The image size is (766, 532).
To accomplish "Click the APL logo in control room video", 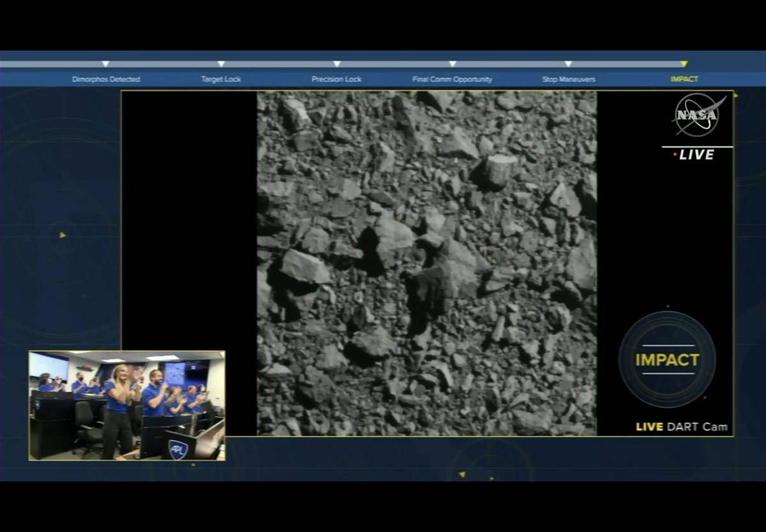I will point(178,448).
